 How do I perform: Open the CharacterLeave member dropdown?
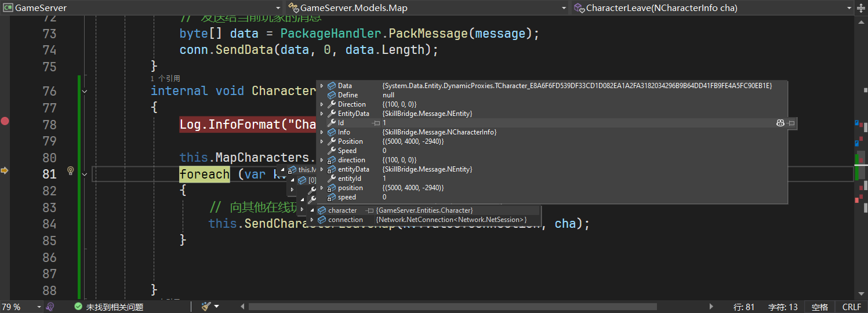tap(849, 8)
